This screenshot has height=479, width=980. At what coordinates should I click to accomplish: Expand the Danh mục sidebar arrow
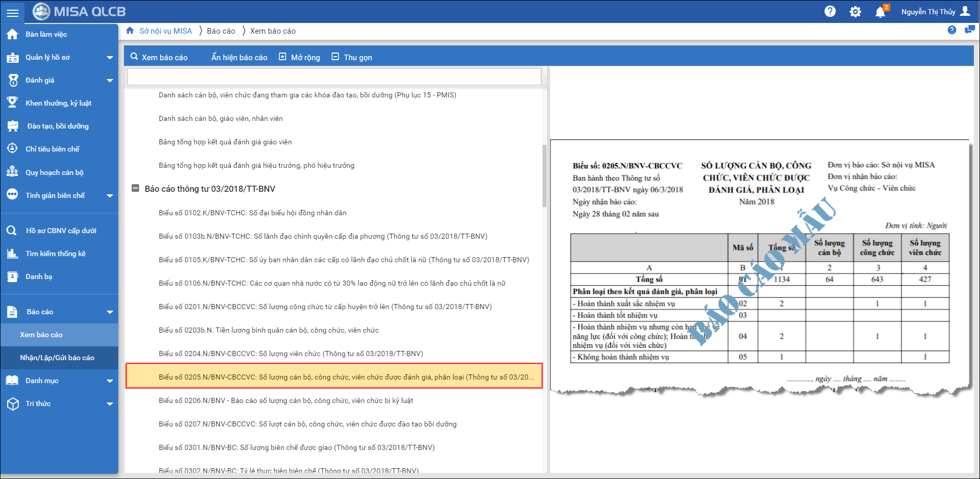coord(110,381)
